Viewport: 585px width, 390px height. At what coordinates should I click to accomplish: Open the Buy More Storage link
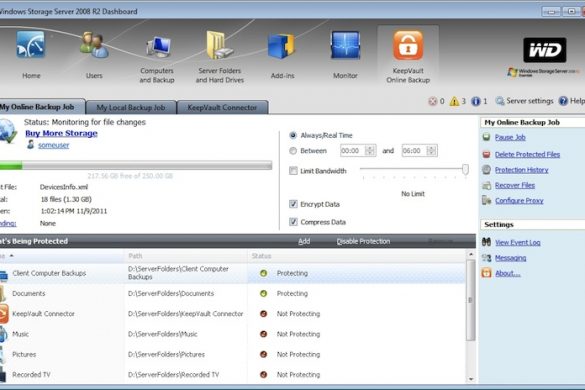[x=61, y=133]
